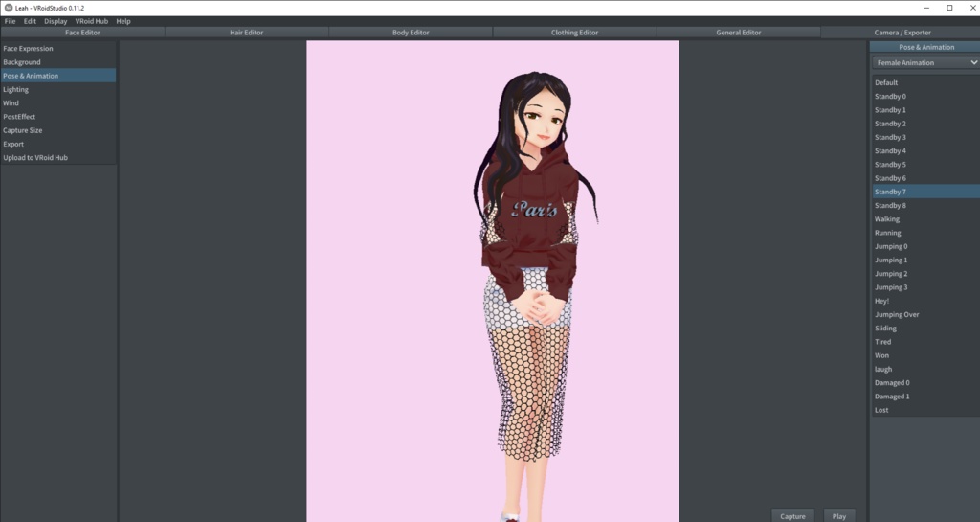The image size is (980, 522).
Task: Choose the Standby 6 animation
Action: pyautogui.click(x=925, y=178)
